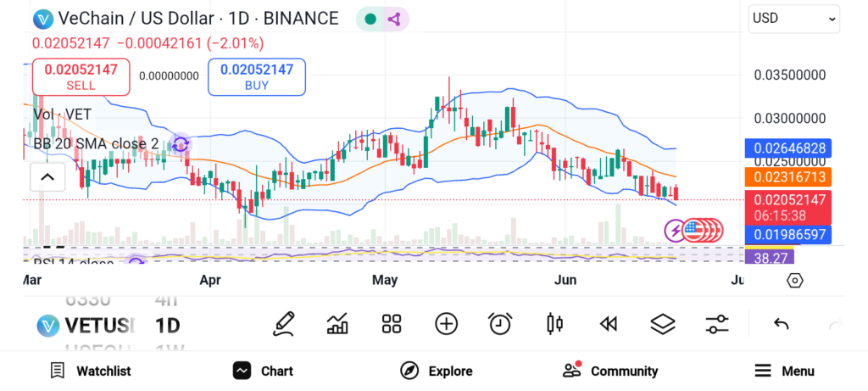Open the 1D interval selector
Screen dimensions: 868x391
tap(167, 325)
